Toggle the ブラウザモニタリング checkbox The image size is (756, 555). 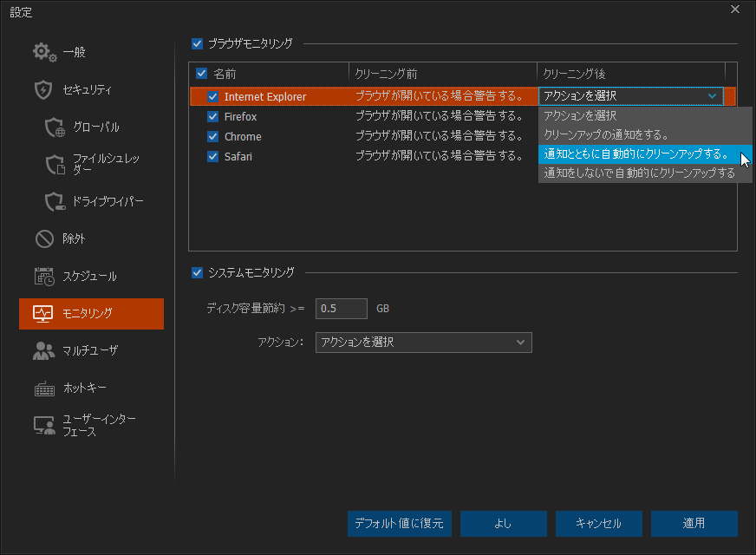click(197, 42)
